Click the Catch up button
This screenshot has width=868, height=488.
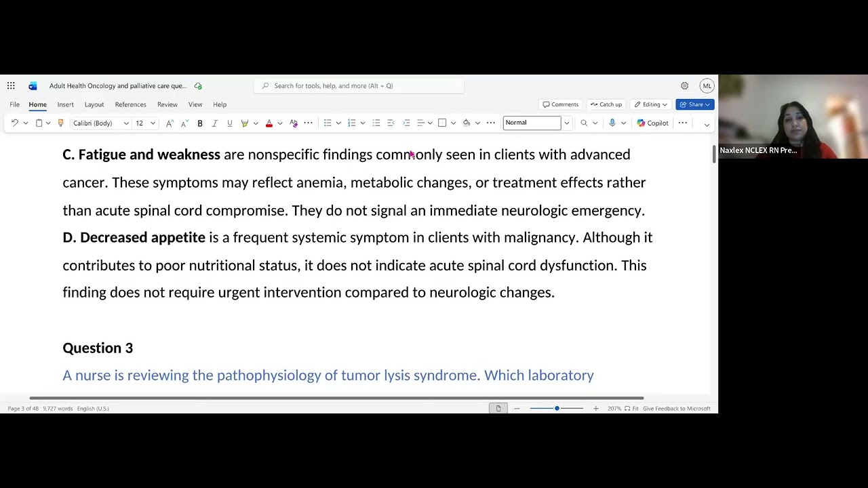click(606, 105)
